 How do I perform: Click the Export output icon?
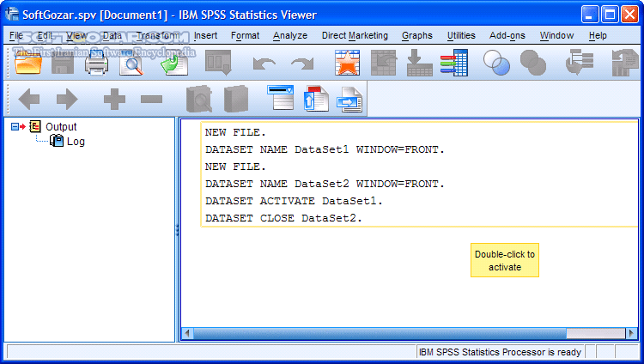coord(174,64)
